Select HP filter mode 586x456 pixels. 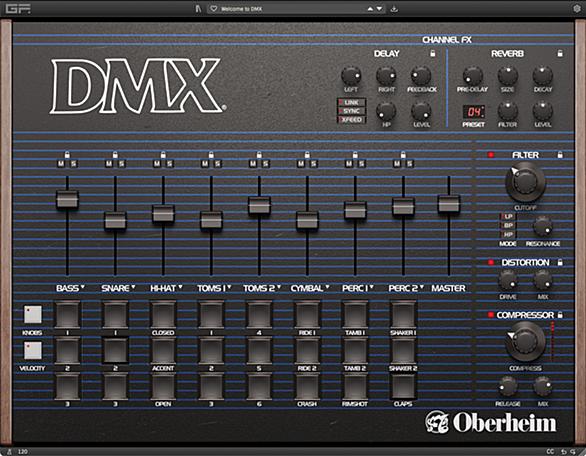pos(508,234)
